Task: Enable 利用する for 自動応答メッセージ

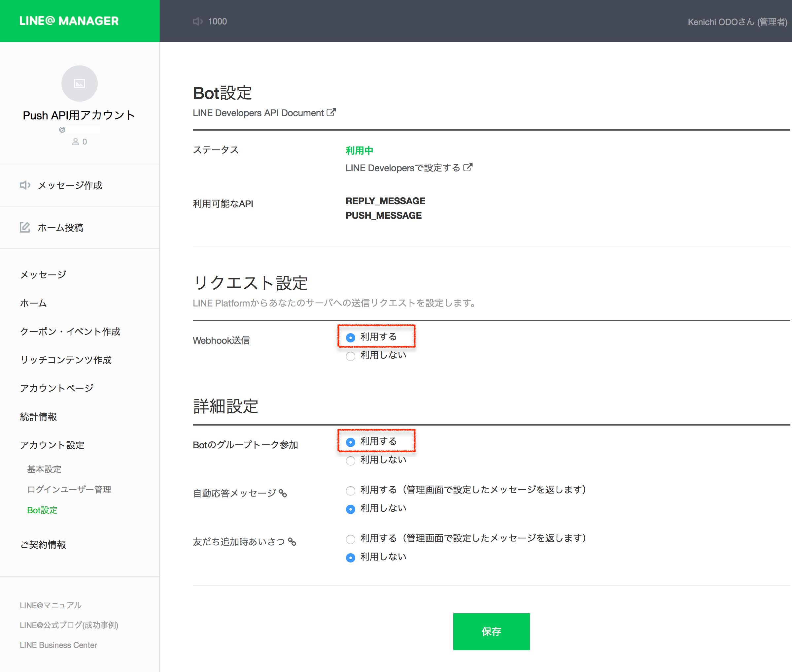Action: (350, 490)
